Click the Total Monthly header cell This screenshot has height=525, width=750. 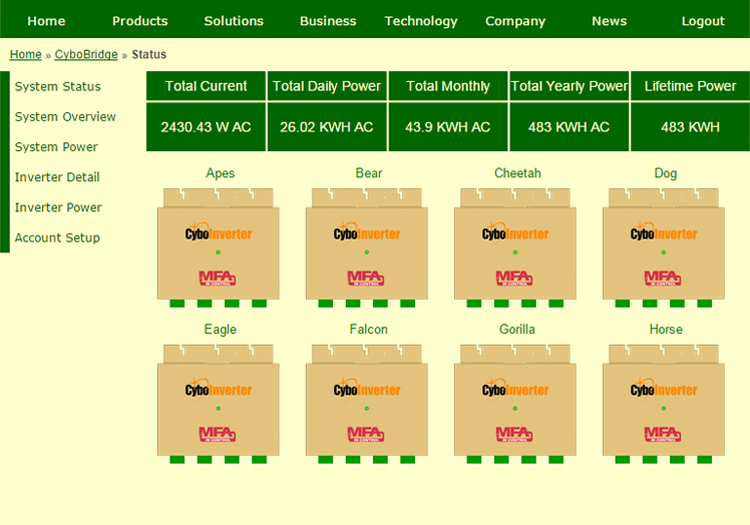448,86
